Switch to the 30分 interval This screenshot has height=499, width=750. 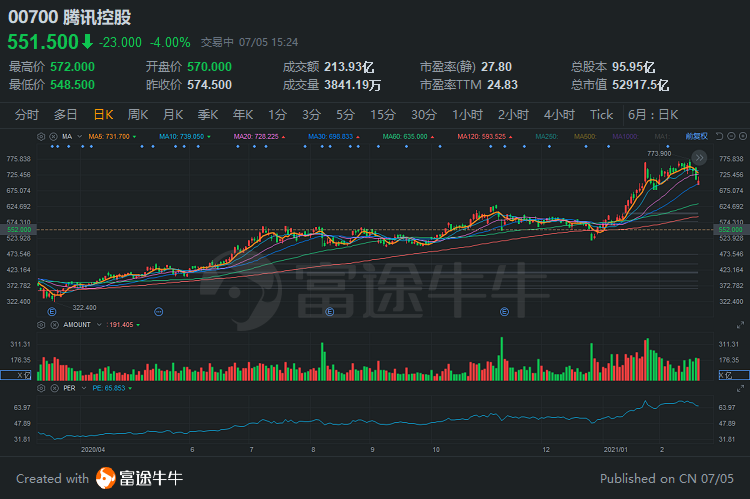point(424,115)
